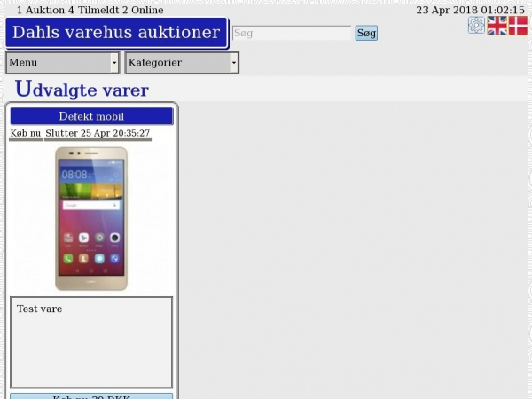The height and width of the screenshot is (399, 532).
Task: Focus the Søg search text field
Action: pos(292,33)
